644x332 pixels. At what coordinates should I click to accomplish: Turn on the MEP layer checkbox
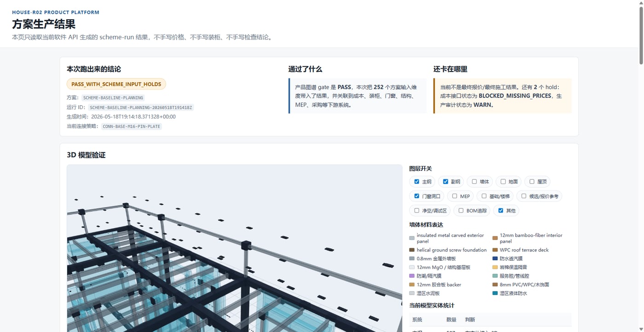[x=454, y=196]
